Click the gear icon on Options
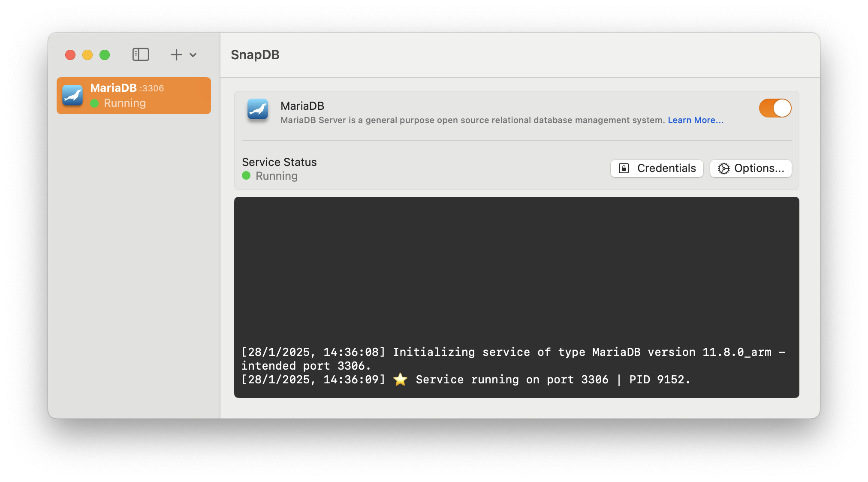This screenshot has width=868, height=482. [723, 169]
